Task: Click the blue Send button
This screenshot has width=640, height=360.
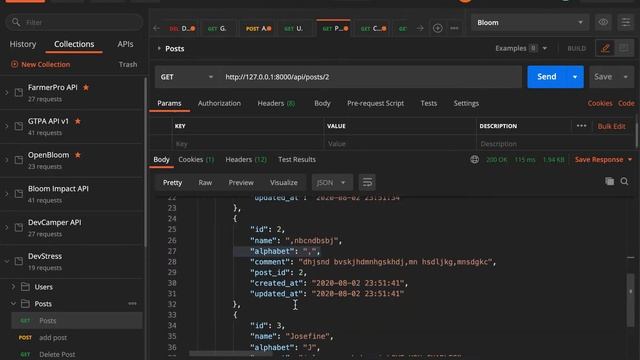Action: pos(547,77)
